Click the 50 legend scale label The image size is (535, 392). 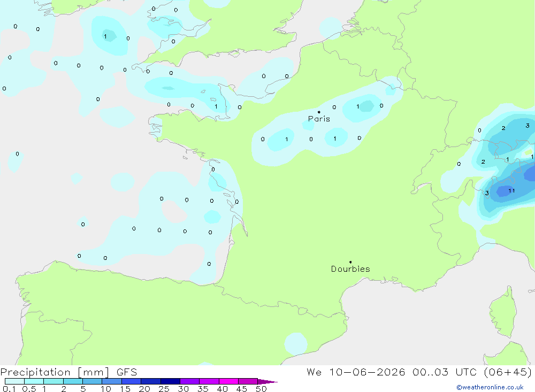[x=262, y=389]
